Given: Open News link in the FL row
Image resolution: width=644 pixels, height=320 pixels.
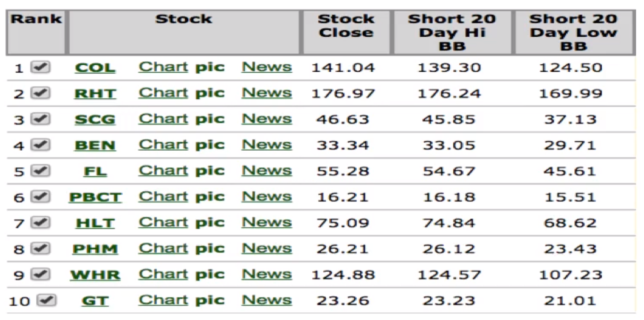Looking at the screenshot, I should click(x=266, y=171).
